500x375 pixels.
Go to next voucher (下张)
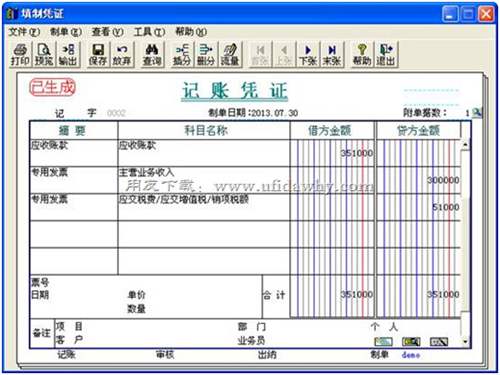(308, 55)
